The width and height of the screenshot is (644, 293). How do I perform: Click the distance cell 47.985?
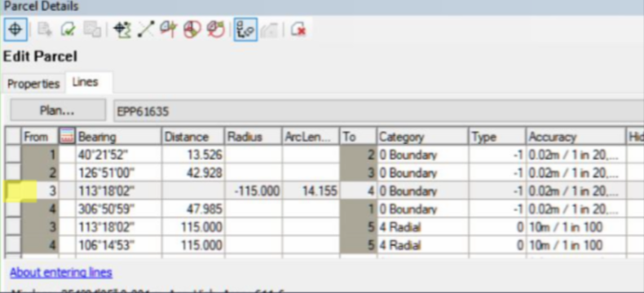(193, 209)
